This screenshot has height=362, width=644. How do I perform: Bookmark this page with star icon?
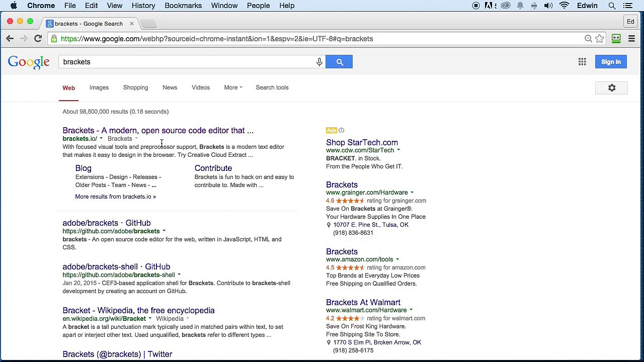tap(599, 39)
